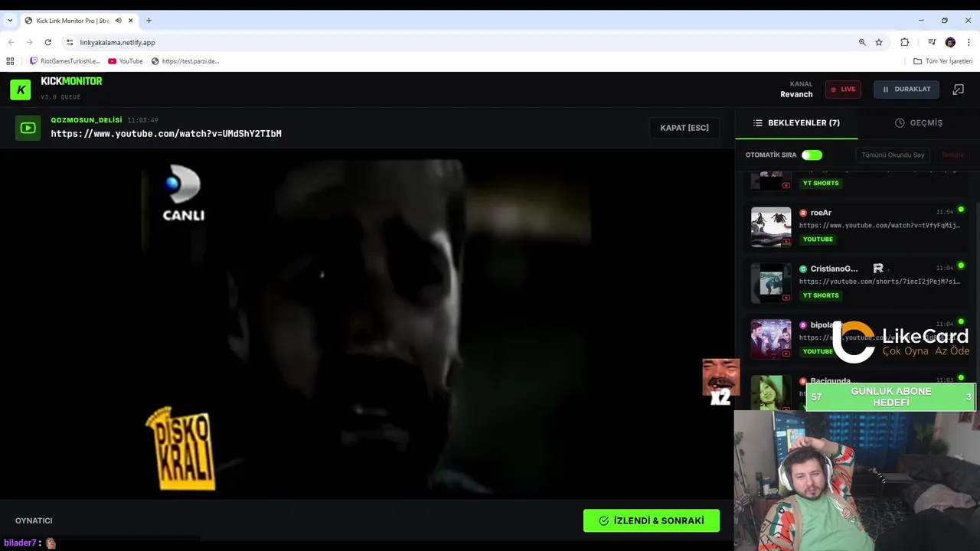
Task: Click bipolar's purple avatar badge
Action: [x=803, y=324]
